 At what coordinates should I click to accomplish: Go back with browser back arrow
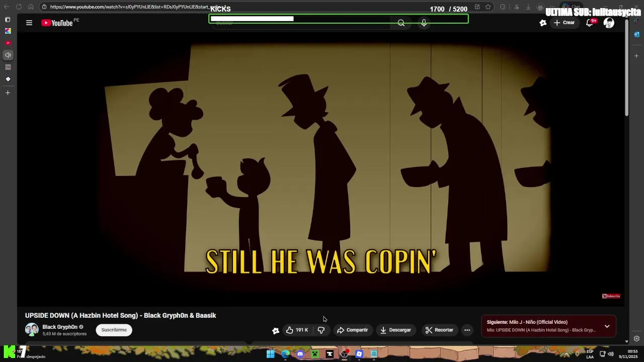tap(7, 7)
